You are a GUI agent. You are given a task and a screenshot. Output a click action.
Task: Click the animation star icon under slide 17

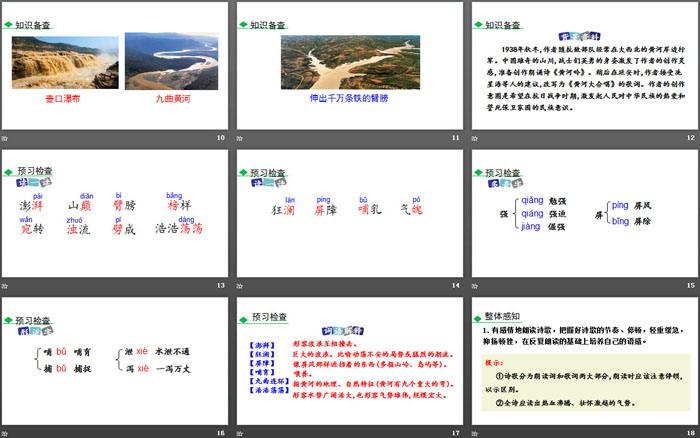(x=240, y=432)
